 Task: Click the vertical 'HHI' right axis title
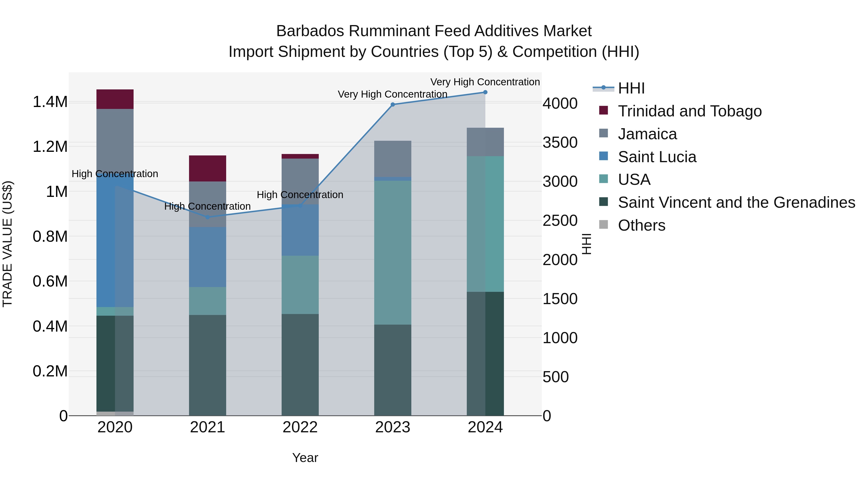pos(587,244)
